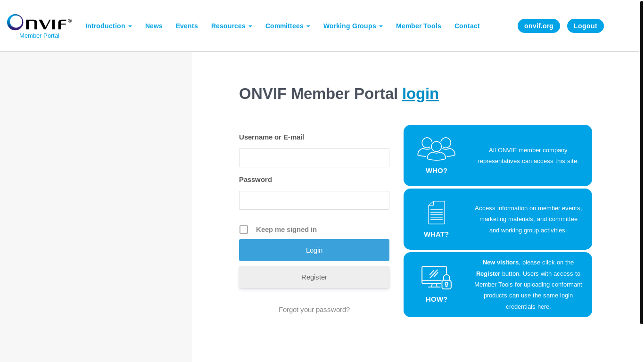
Task: Open the Events menu item
Action: coord(187,26)
